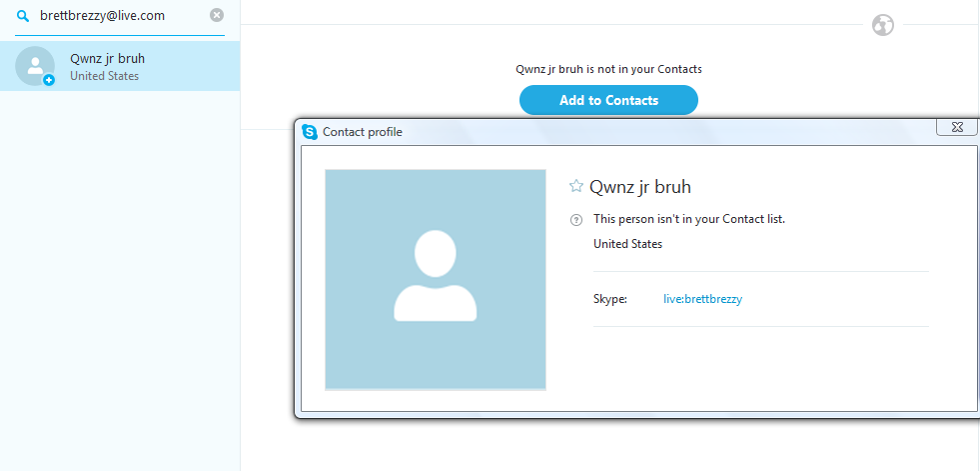Viewport: 980px width, 471px height.
Task: Click the Skype logo in Contact profile title bar
Action: (x=310, y=132)
